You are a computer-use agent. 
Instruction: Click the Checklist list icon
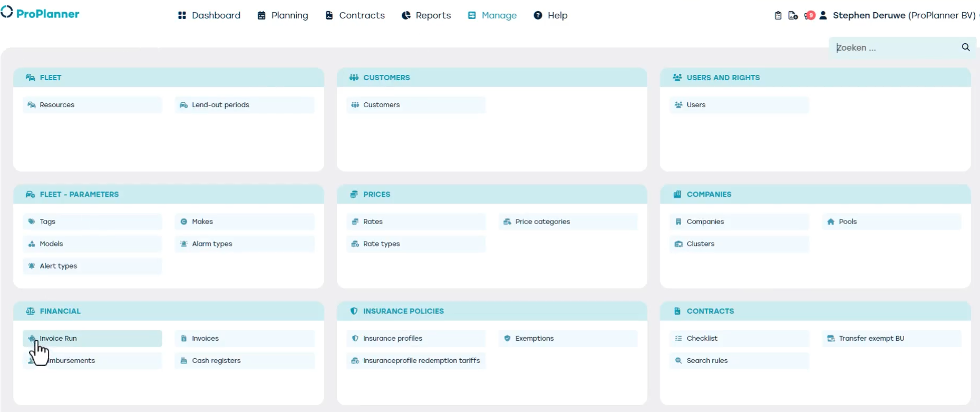(678, 339)
